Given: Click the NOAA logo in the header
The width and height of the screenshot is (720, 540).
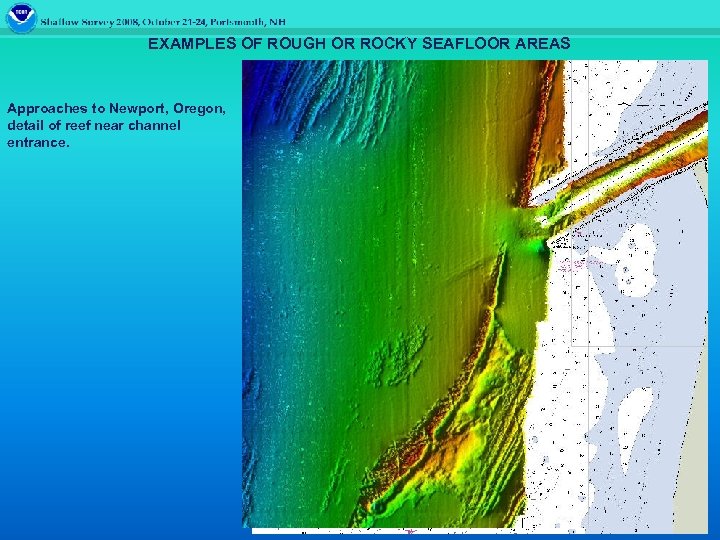Looking at the screenshot, I should 21,18.
